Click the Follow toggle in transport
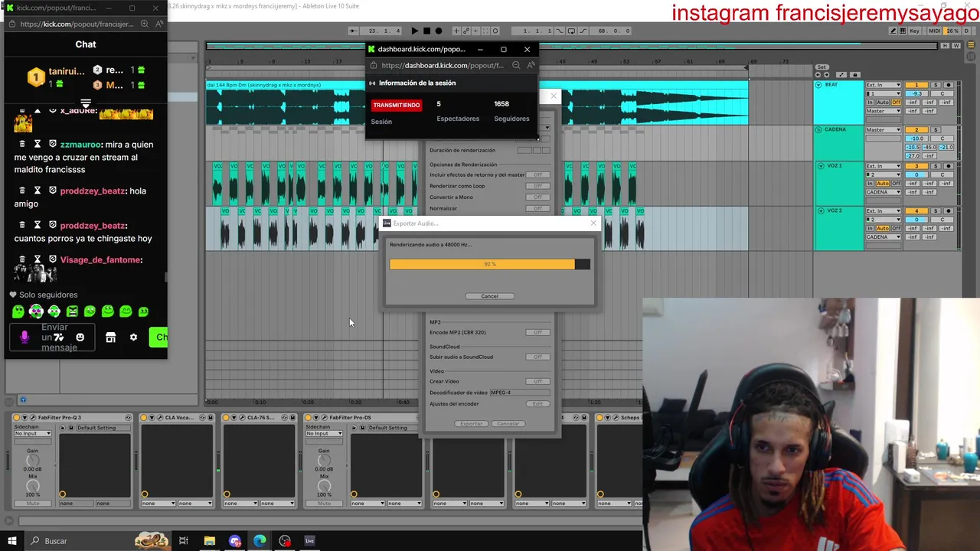 [x=353, y=31]
